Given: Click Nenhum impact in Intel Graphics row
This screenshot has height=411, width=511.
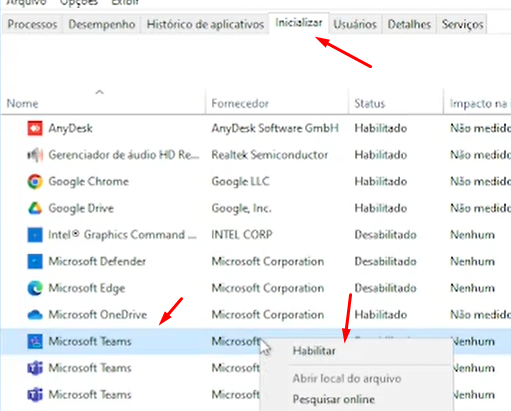Looking at the screenshot, I should tap(472, 235).
